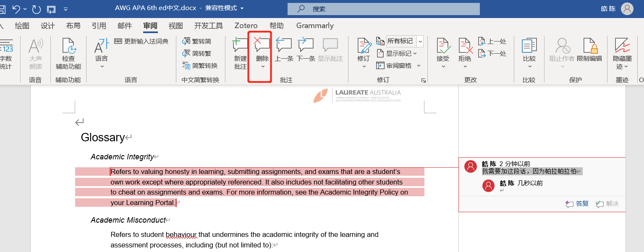Open 简繁转换 conversion dialog
The height and width of the screenshot is (252, 644).
(200, 65)
